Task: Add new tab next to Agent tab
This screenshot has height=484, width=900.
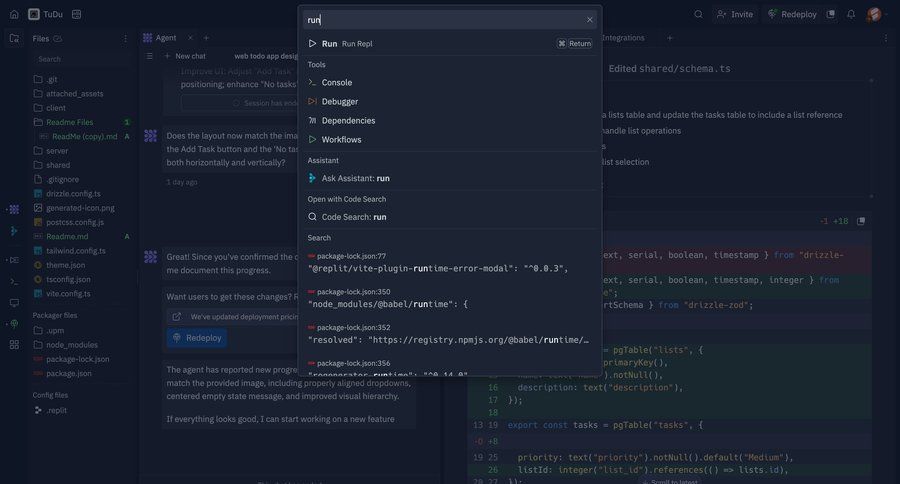Action: 206,38
